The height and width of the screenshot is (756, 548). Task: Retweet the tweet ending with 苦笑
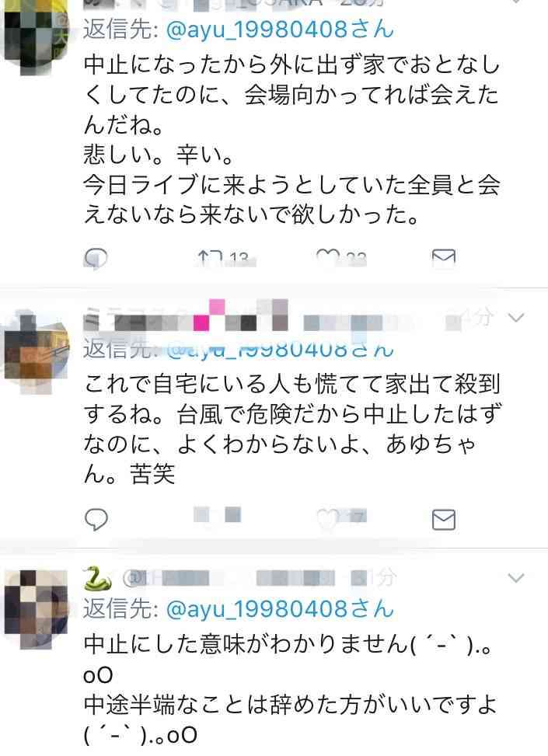217,515
